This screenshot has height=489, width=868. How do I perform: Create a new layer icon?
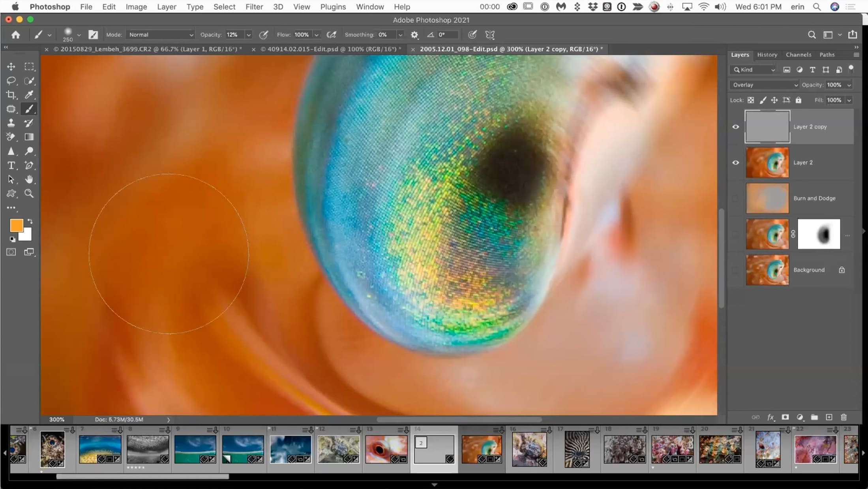pos(829,417)
